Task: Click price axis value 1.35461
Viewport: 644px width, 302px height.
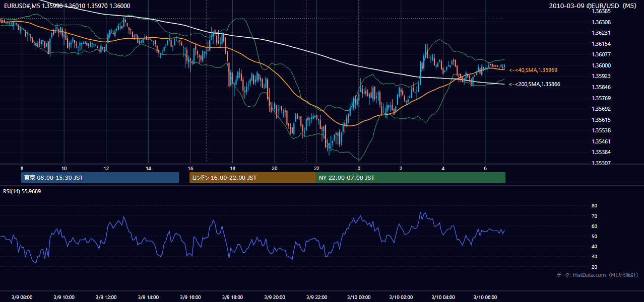Action: 601,141
